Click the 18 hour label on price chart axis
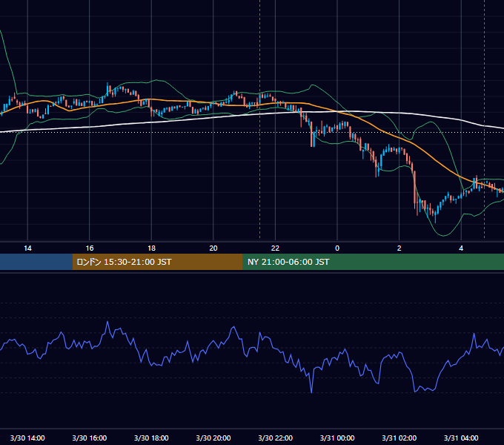 pos(151,248)
